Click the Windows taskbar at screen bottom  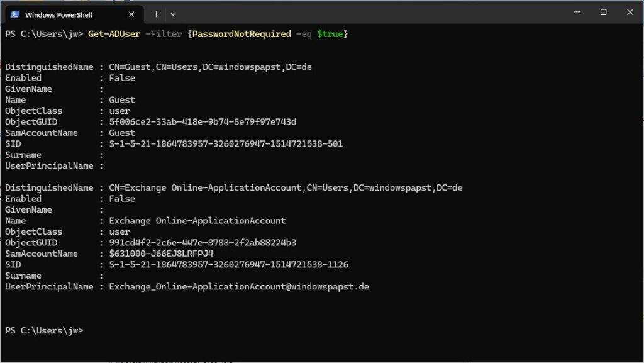[x=322, y=360]
